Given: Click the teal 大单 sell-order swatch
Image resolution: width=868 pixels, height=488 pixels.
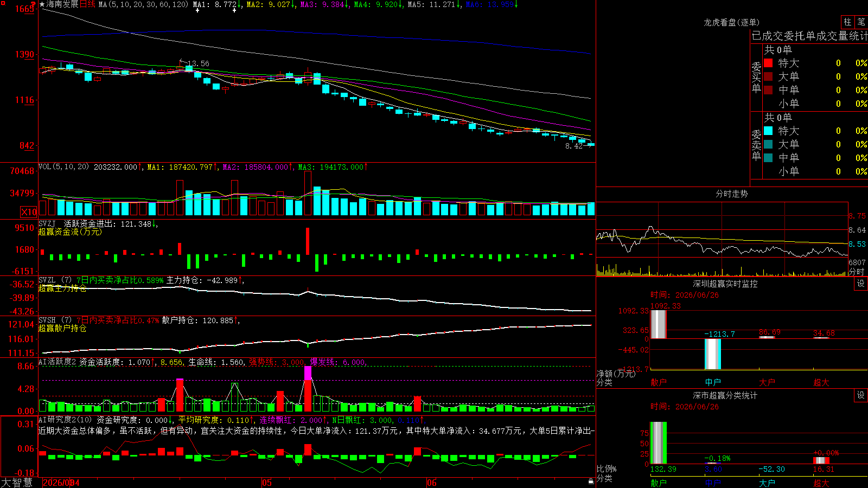Looking at the screenshot, I should click(768, 144).
